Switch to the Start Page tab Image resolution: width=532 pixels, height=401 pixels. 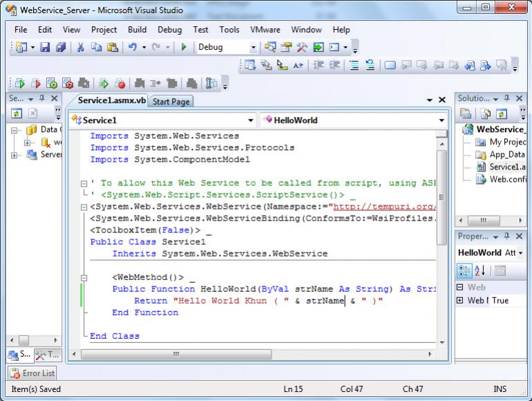point(171,102)
